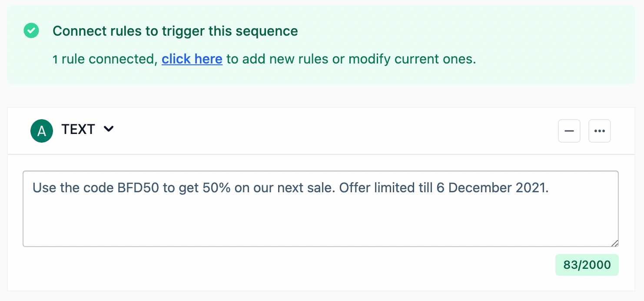The image size is (644, 301).
Task: Open the three-dot more options menu
Action: (x=599, y=131)
